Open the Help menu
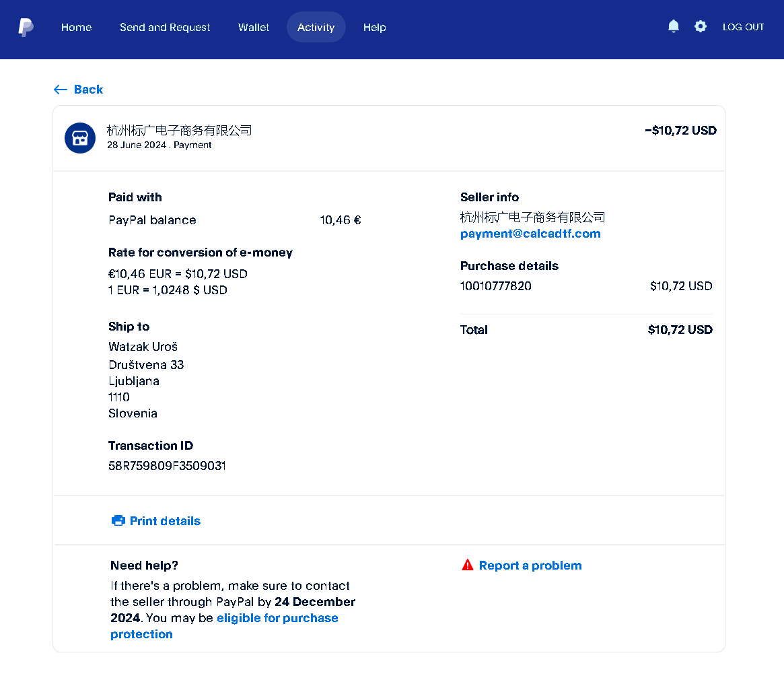 coord(374,27)
